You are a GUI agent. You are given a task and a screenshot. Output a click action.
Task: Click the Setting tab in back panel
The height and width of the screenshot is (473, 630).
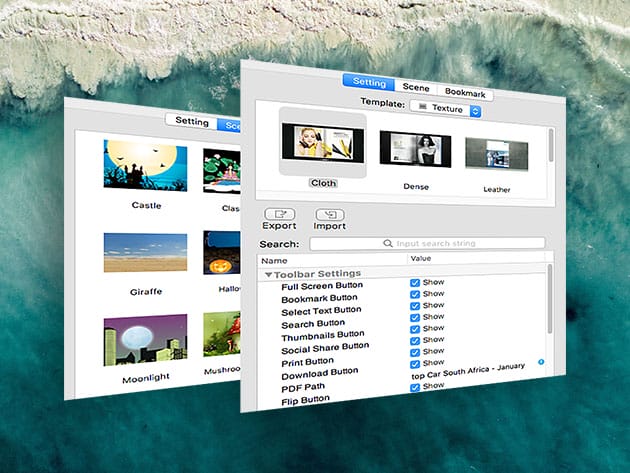pos(192,122)
